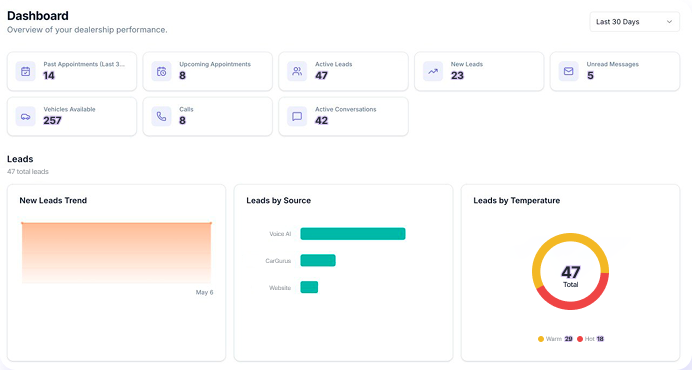Screen dimensions: 692x370
Task: Click the Active Leads value 47
Action: coord(321,76)
